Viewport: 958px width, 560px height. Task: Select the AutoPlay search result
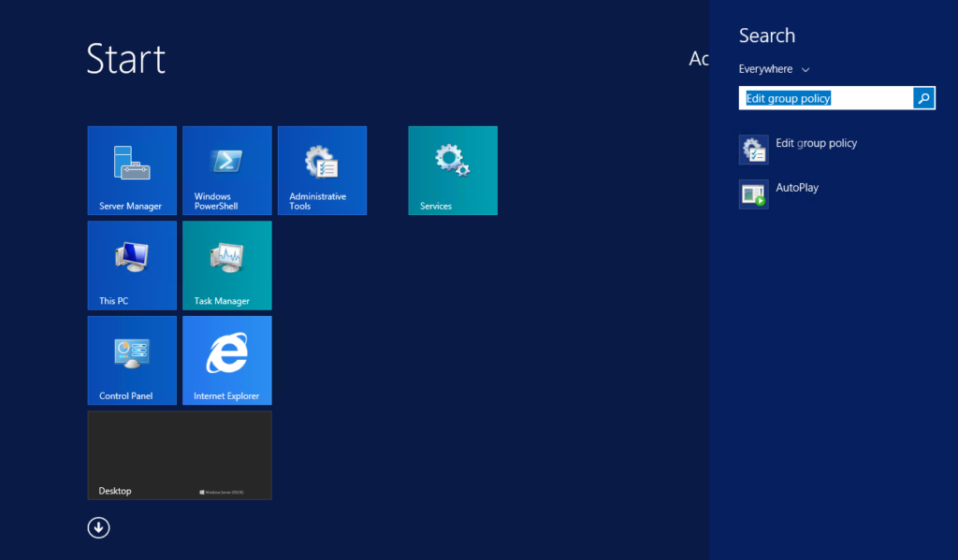pos(797,188)
